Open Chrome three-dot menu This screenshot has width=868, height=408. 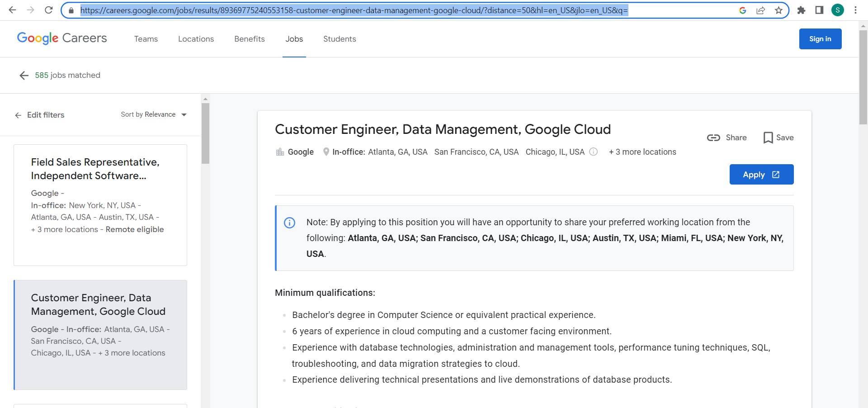pos(855,10)
